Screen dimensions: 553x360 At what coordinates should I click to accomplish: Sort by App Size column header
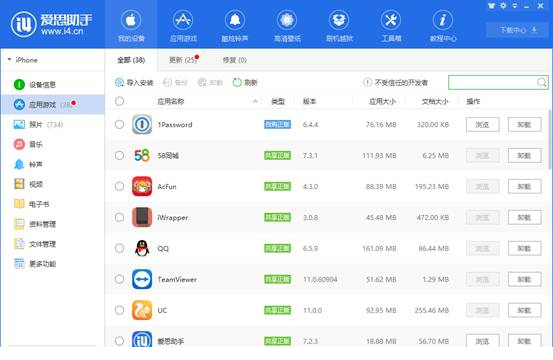(x=382, y=102)
